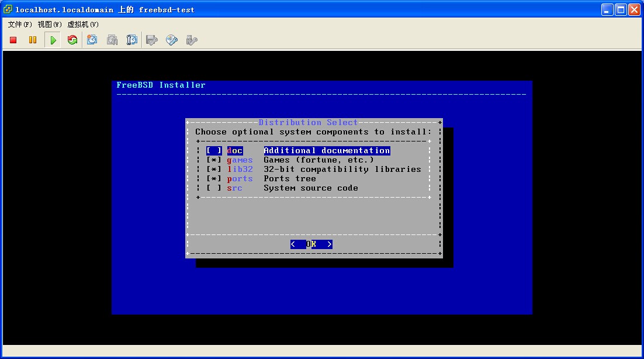Viewport: 644px width, 359px height.
Task: Open the snapshot manager wrench-clock icon
Action: 132,40
